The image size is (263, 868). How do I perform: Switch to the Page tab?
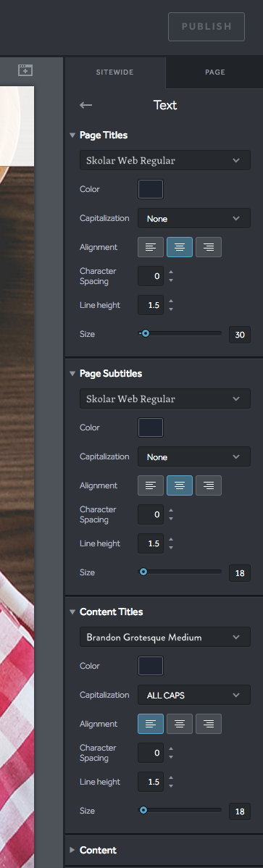214,72
